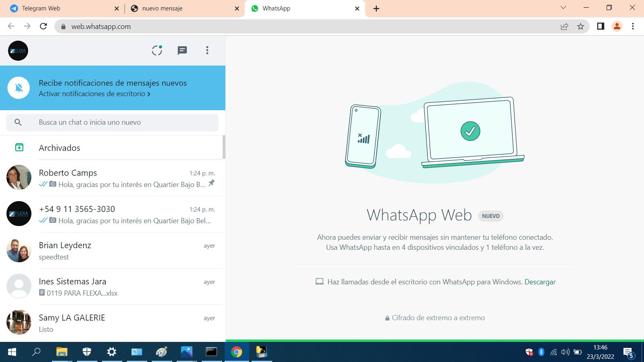Close the 'nuevo mensaje' tab
The image size is (644, 362).
[237, 8]
